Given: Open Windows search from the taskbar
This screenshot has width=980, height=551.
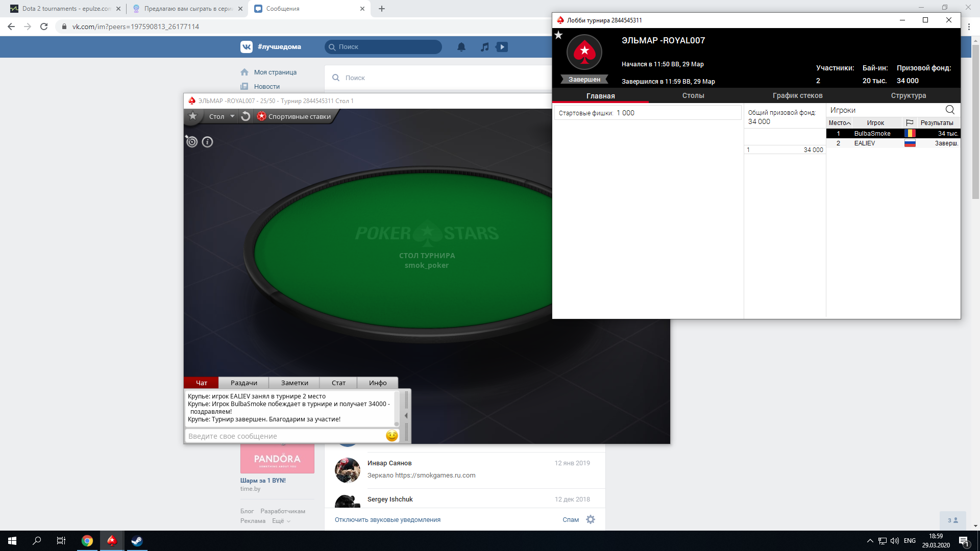Looking at the screenshot, I should coord(37,541).
